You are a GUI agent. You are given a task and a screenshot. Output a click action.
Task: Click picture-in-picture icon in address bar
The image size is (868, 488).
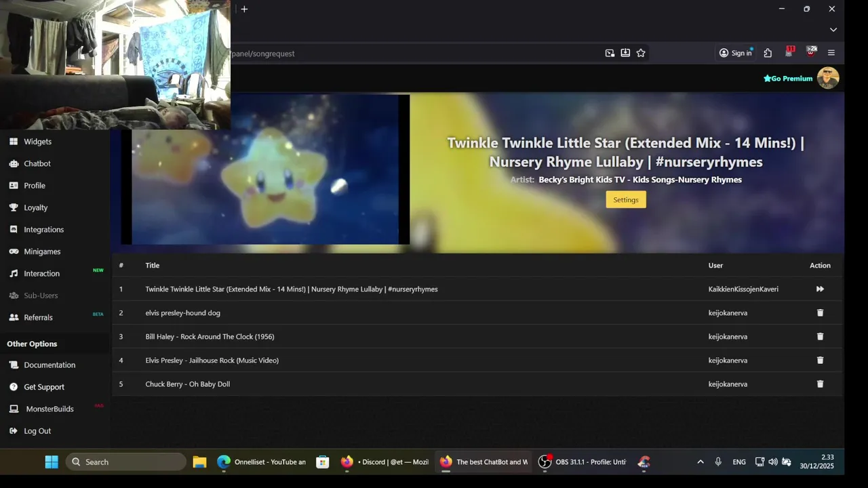click(x=610, y=53)
